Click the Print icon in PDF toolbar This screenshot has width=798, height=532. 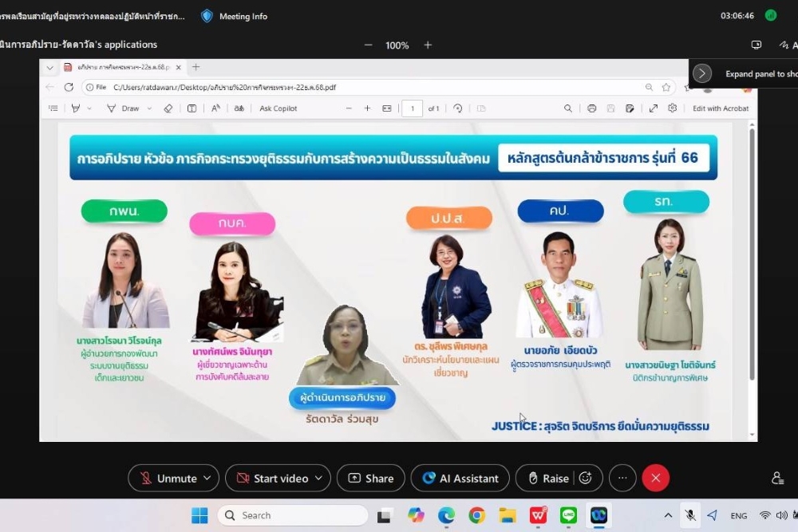click(591, 108)
